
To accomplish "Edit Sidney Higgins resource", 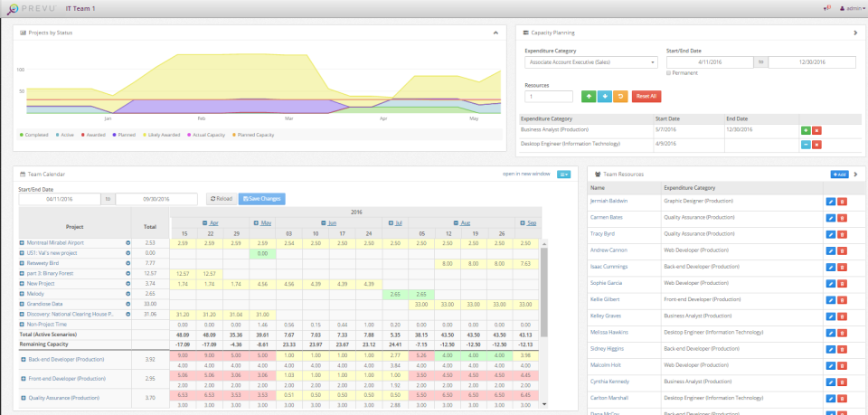I will click(x=831, y=349).
